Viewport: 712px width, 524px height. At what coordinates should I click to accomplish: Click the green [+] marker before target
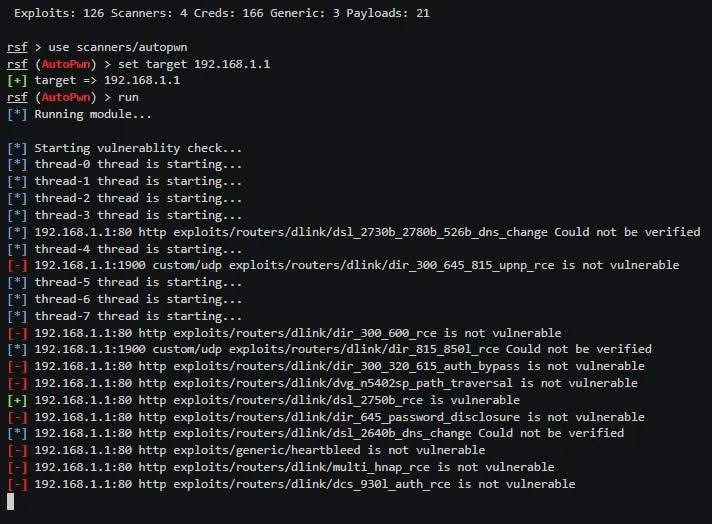click(17, 81)
